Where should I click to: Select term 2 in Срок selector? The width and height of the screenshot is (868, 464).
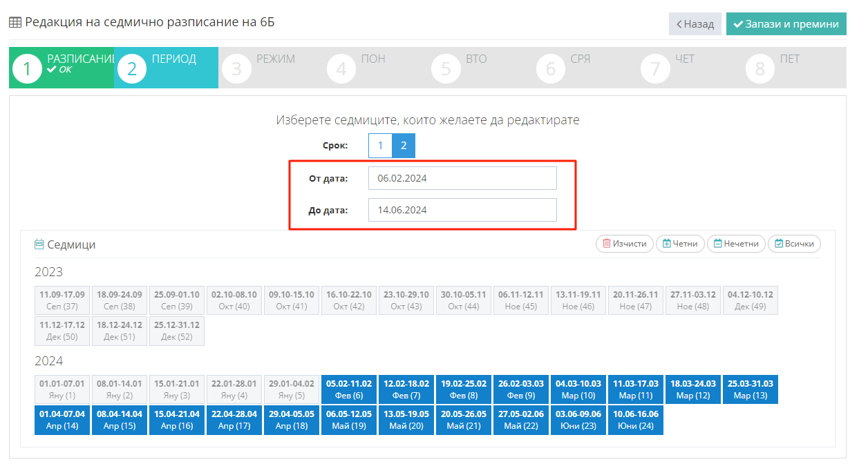404,146
